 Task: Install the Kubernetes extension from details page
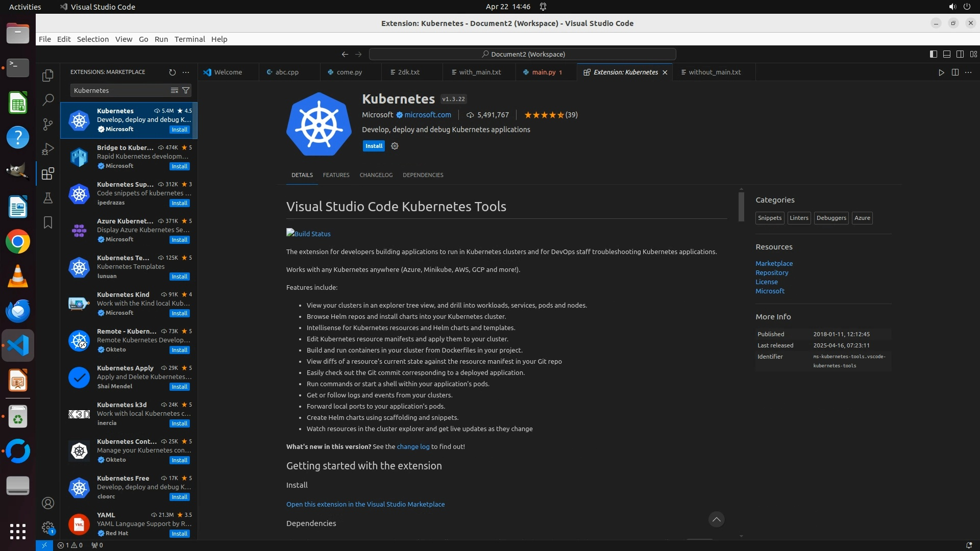pos(374,146)
